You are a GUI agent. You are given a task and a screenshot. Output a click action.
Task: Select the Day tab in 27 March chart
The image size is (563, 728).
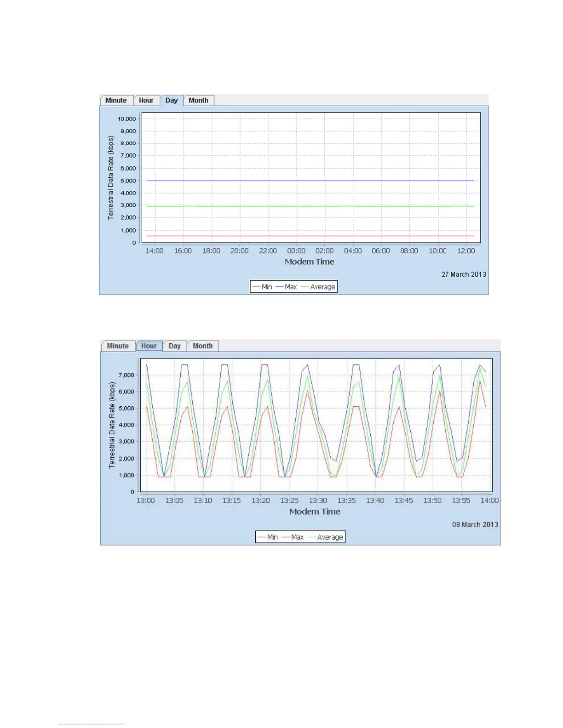click(172, 100)
